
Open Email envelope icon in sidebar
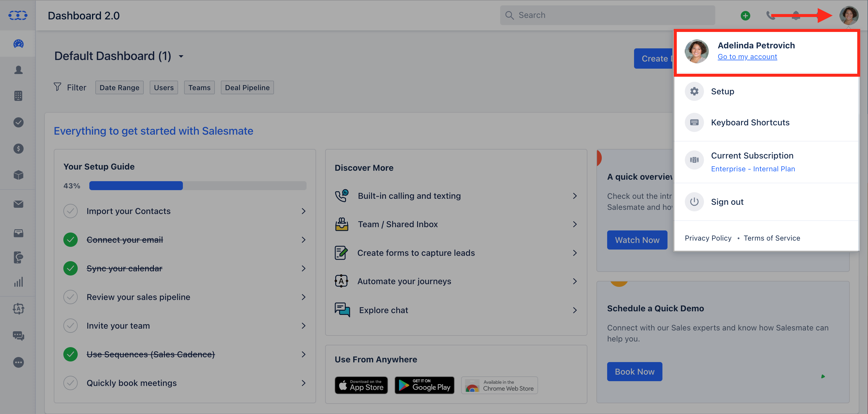tap(18, 204)
